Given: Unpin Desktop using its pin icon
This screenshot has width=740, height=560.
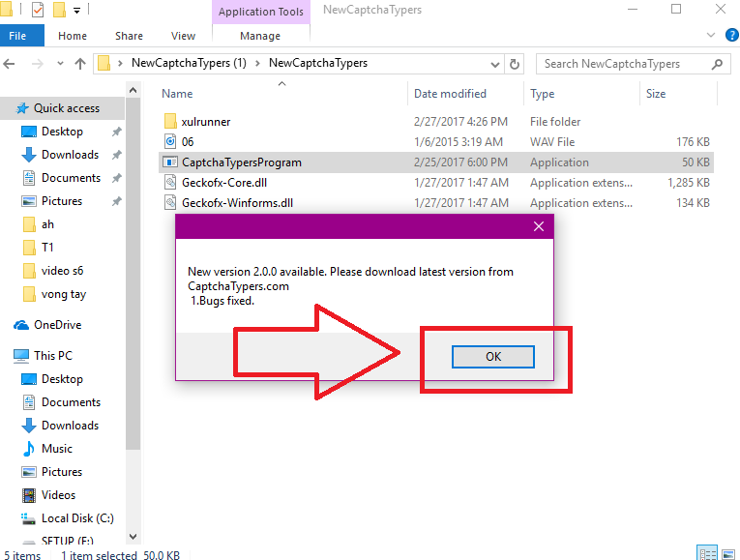Looking at the screenshot, I should pos(116,132).
